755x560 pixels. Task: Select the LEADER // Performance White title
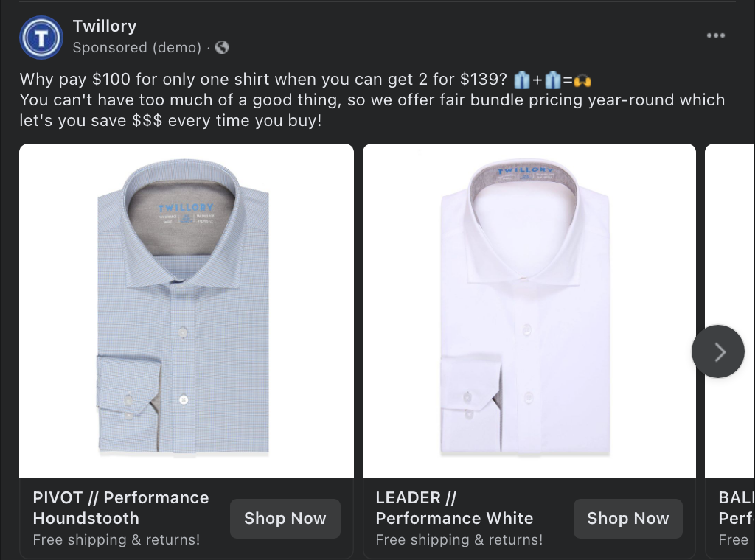point(454,508)
